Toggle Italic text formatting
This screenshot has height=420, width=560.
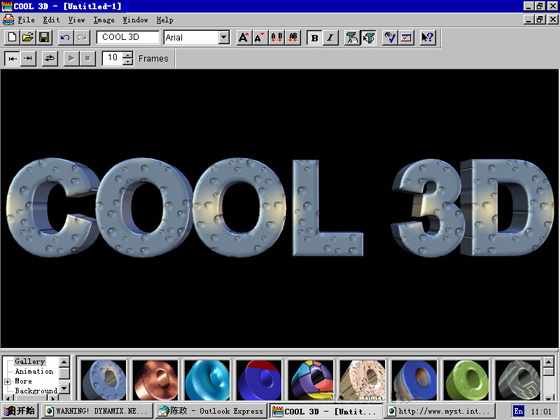tap(331, 38)
